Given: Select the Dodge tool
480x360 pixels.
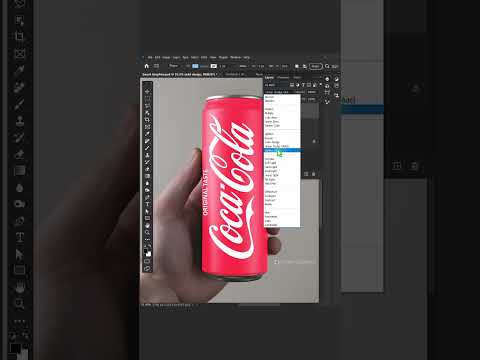Looking at the screenshot, I should pyautogui.click(x=147, y=190).
